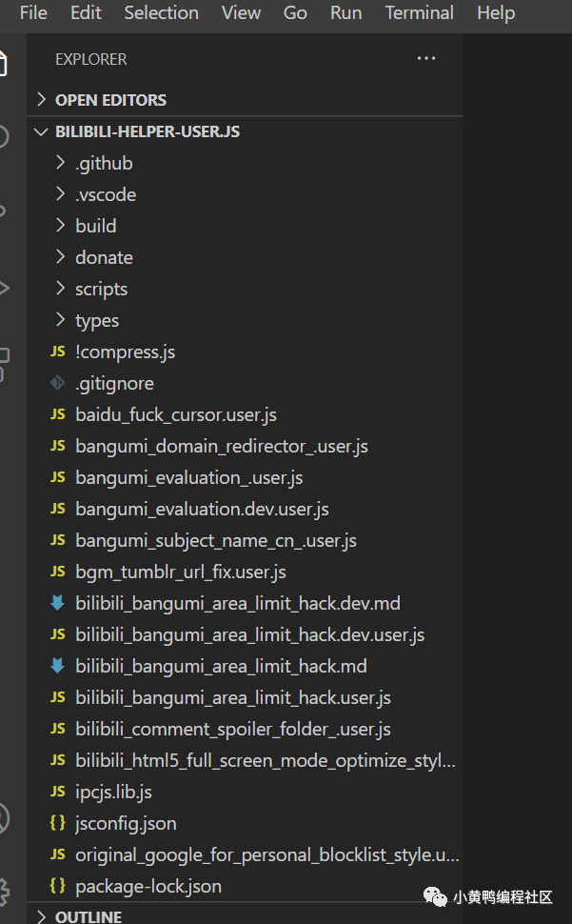
Task: Open the Edit menu
Action: [x=86, y=12]
